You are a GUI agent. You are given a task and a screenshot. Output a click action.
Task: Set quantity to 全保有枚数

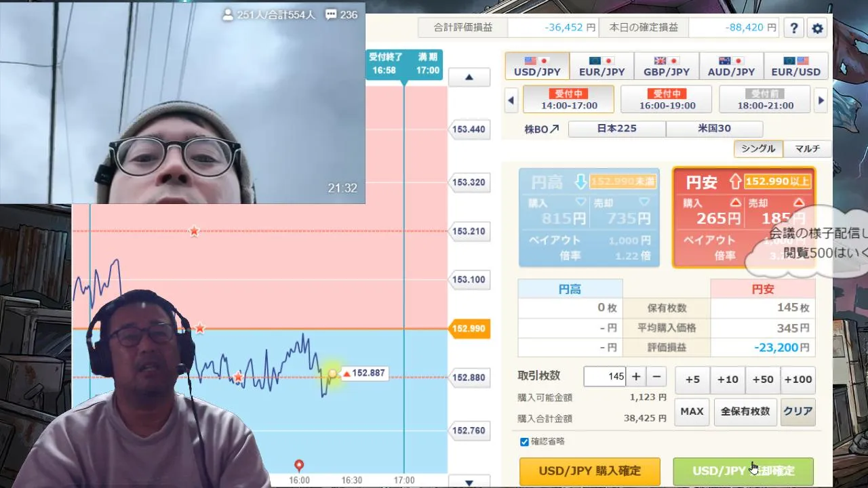(745, 411)
